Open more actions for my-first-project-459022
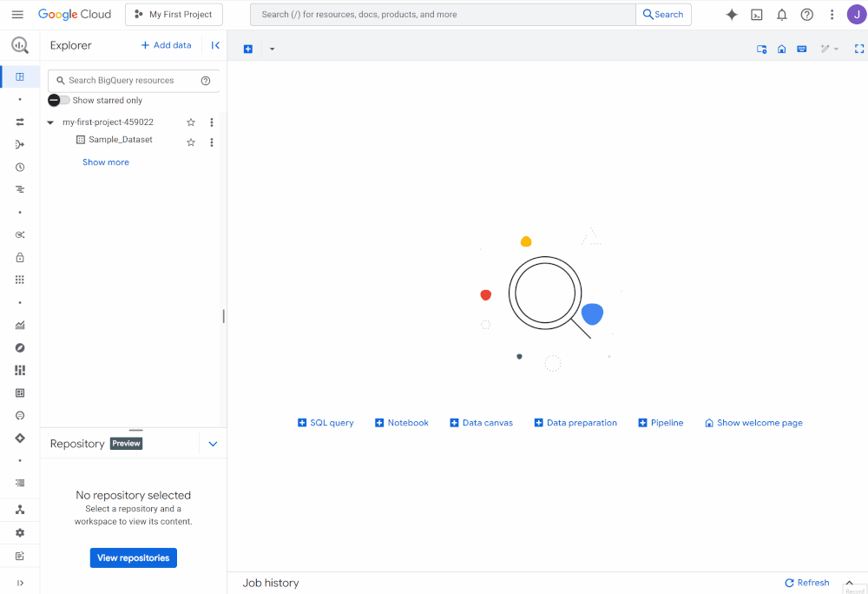Screen dimensions: 868x594 click(212, 122)
